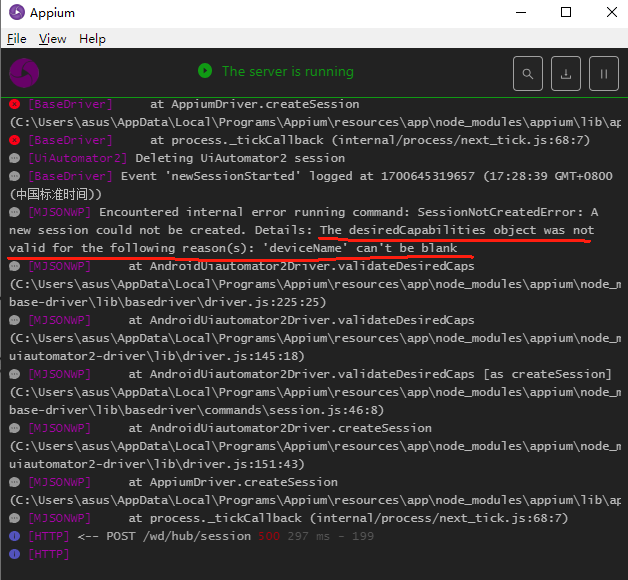Screen dimensions: 628x580
Task: Click the 'Deleting UiAutomator2 session' log line
Action: pyautogui.click(x=240, y=158)
